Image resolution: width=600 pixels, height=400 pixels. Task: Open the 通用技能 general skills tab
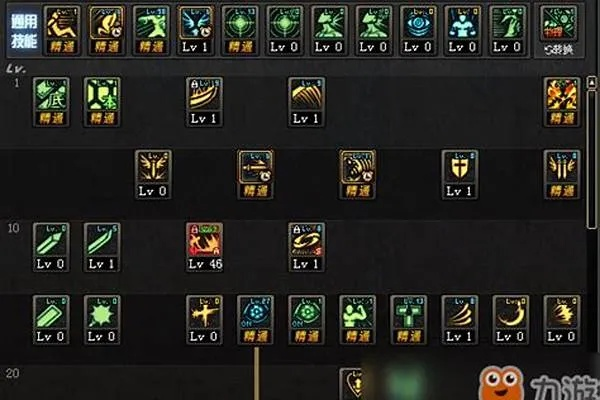pyautogui.click(x=24, y=31)
